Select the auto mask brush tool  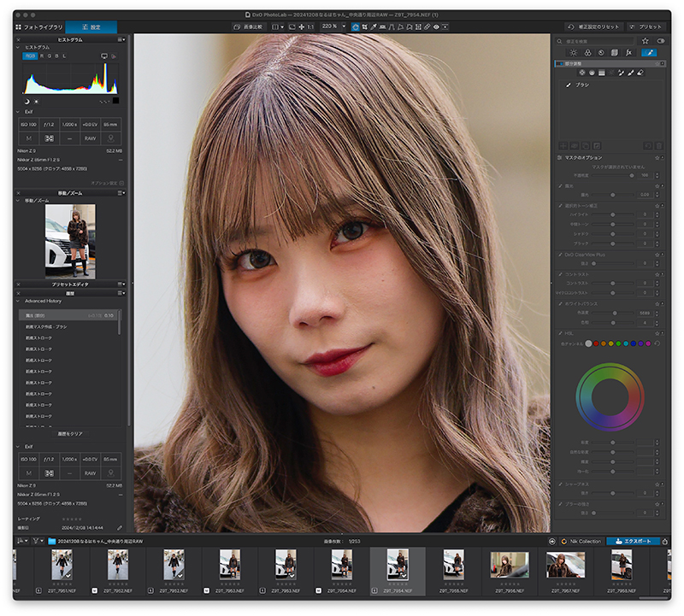tap(622, 73)
